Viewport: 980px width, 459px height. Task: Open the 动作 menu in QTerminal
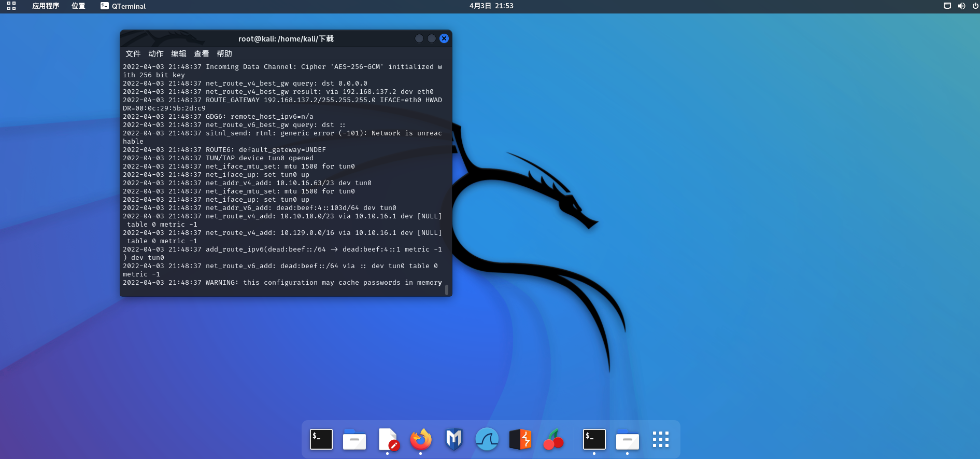[156, 54]
